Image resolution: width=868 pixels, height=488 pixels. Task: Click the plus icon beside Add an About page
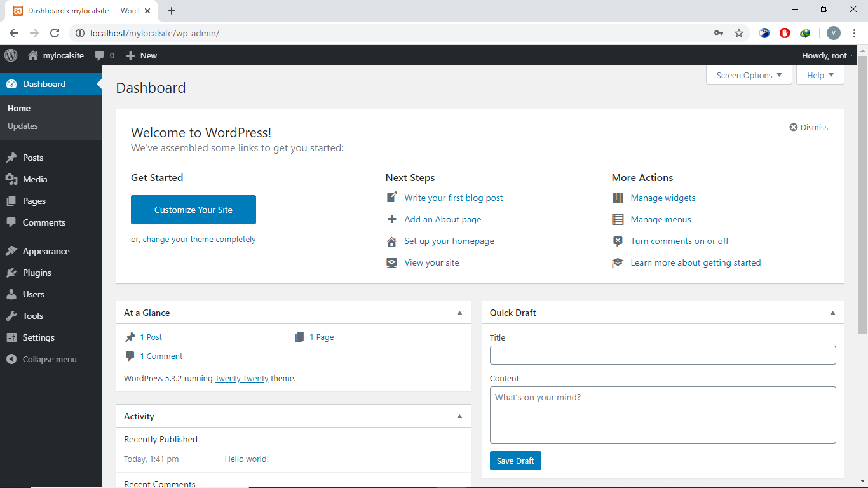click(x=392, y=219)
